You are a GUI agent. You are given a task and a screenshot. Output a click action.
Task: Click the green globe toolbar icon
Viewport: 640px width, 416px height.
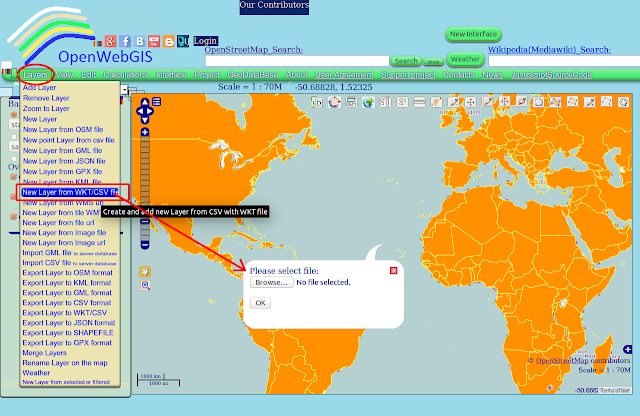click(368, 102)
